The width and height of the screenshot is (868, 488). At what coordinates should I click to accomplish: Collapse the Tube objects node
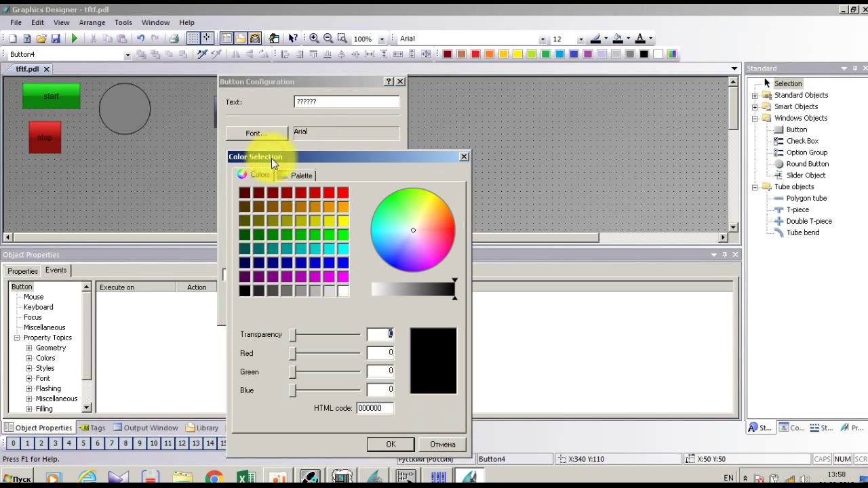click(755, 187)
